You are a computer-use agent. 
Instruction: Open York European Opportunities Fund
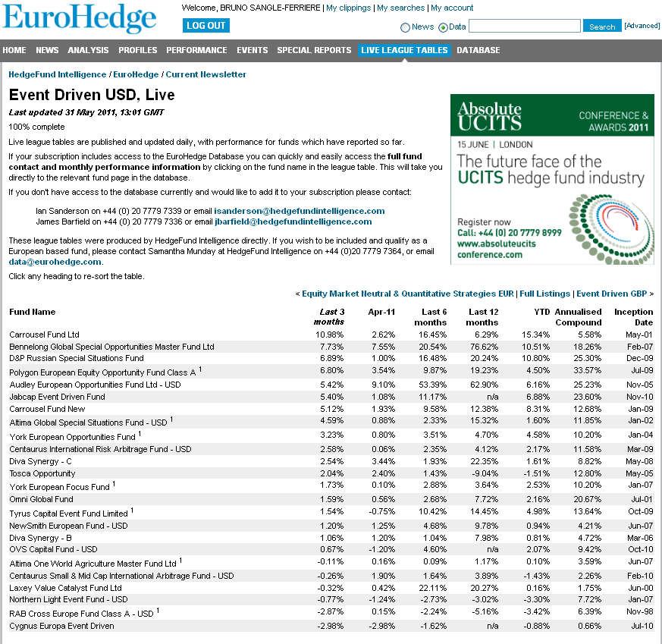pyautogui.click(x=72, y=437)
